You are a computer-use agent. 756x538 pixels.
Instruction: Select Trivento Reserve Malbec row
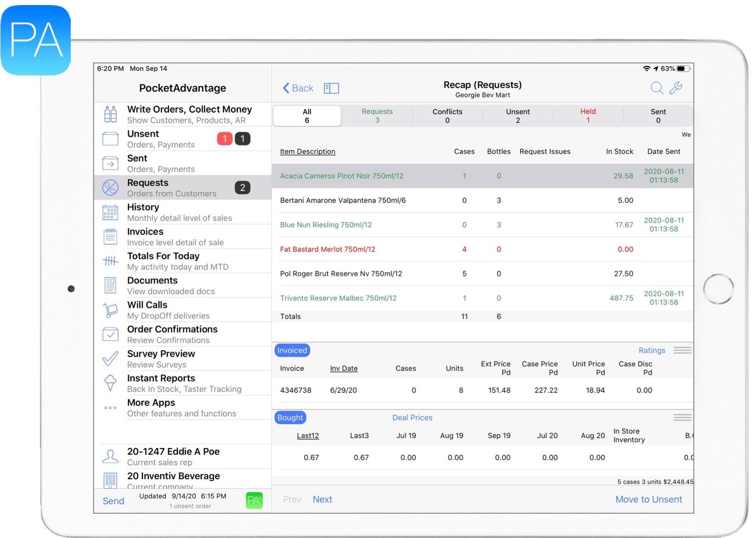(482, 298)
